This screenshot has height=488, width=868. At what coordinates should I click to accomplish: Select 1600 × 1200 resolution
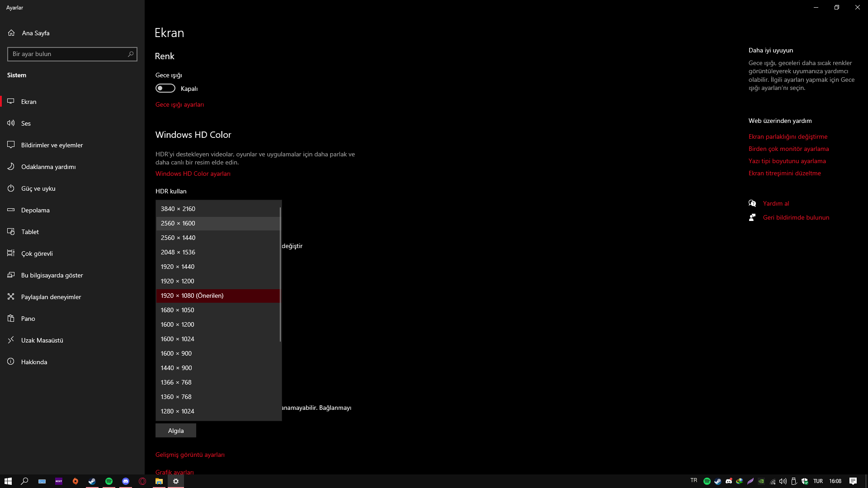[218, 324]
